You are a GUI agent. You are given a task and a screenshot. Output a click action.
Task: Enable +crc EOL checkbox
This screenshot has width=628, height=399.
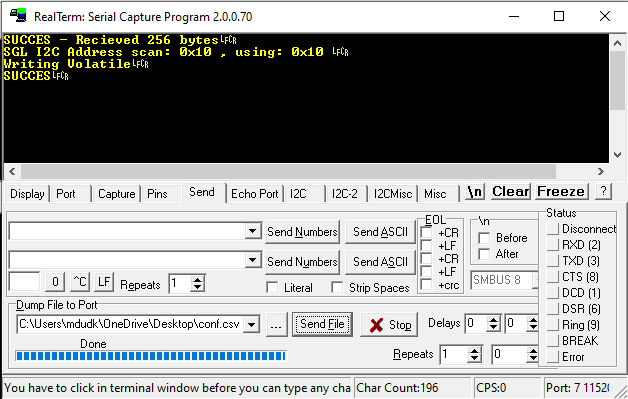tap(427, 285)
